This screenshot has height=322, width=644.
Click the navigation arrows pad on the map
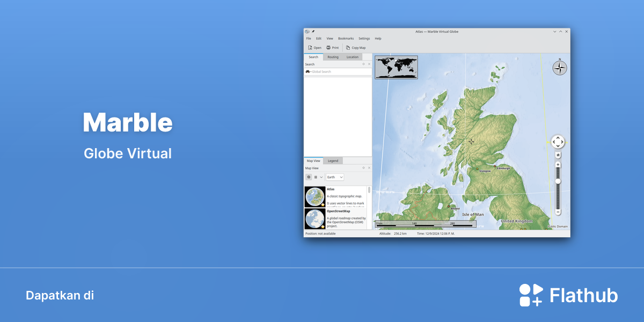coord(558,142)
